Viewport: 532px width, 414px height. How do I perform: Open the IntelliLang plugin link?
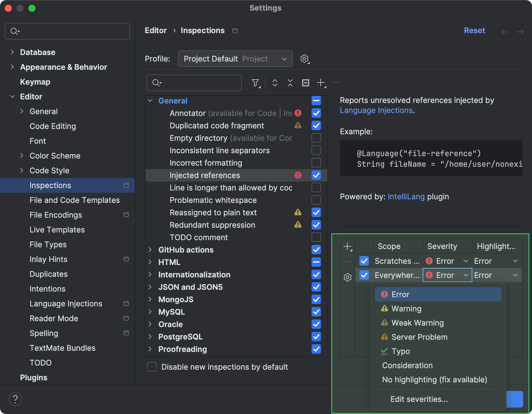coord(406,197)
